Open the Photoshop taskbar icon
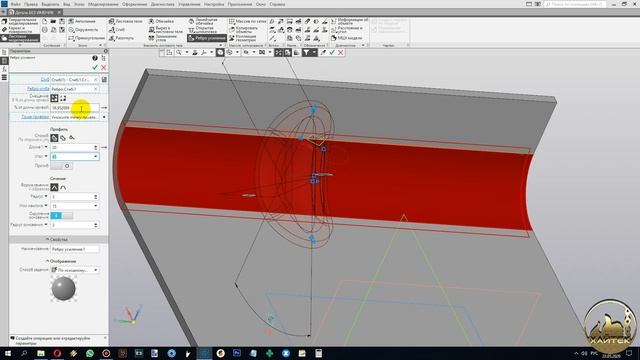640x360 pixels. 237,353
